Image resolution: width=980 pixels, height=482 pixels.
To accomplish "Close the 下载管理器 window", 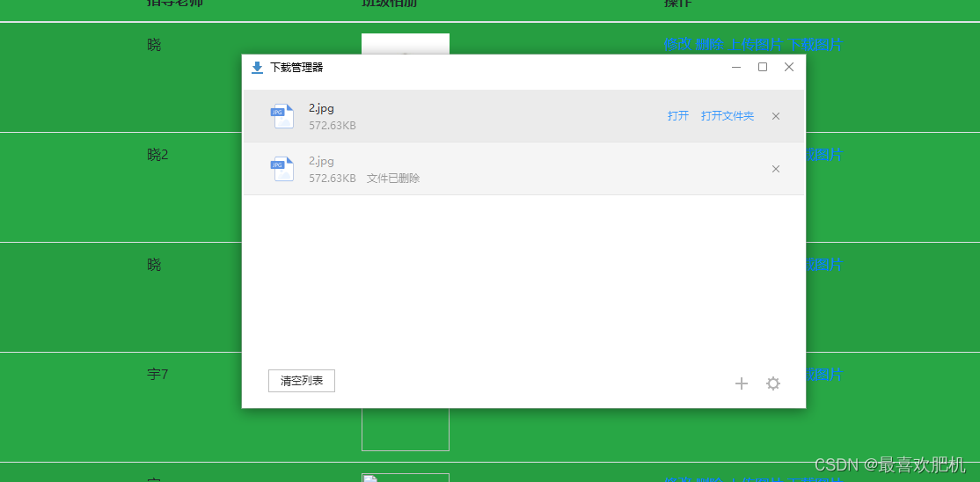I will [789, 67].
